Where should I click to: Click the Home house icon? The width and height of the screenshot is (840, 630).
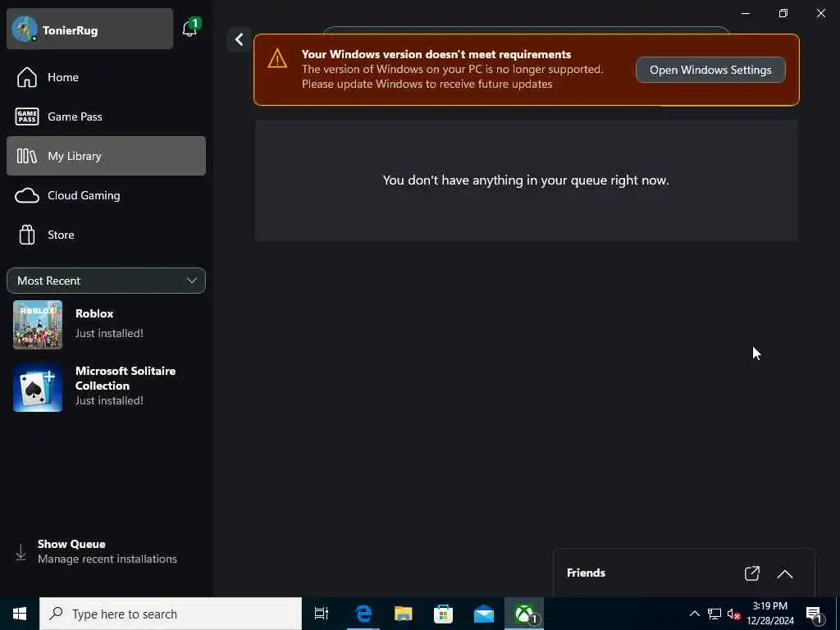27,77
